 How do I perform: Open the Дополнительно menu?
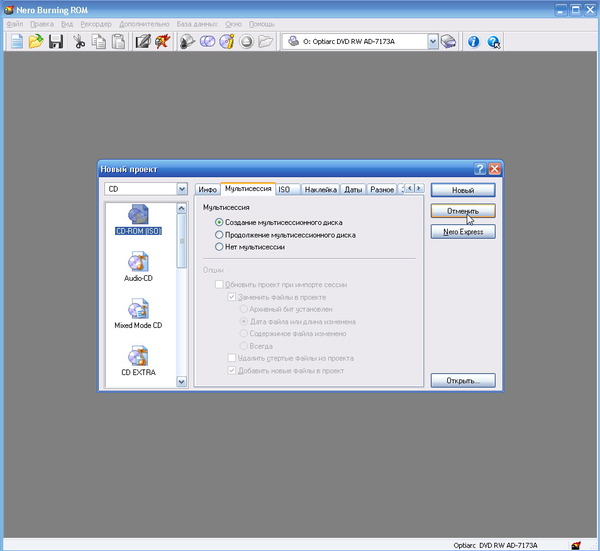[144, 24]
